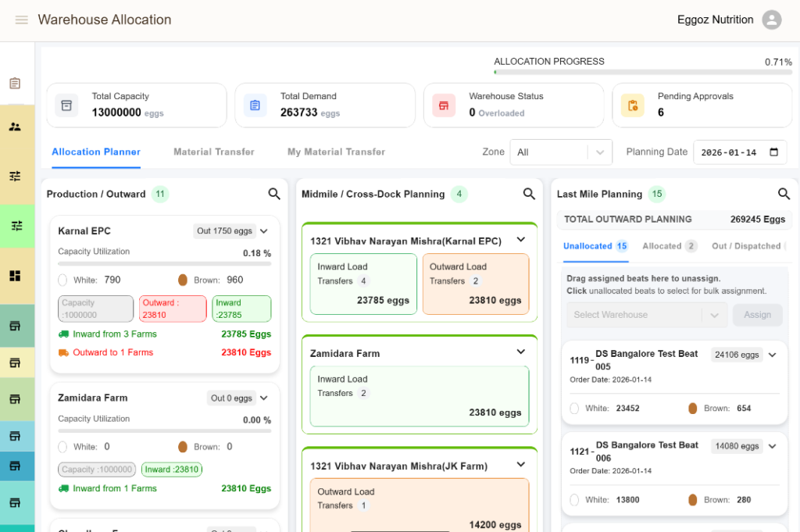Select the people icon in left sidebar
800x532 pixels.
pyautogui.click(x=15, y=127)
